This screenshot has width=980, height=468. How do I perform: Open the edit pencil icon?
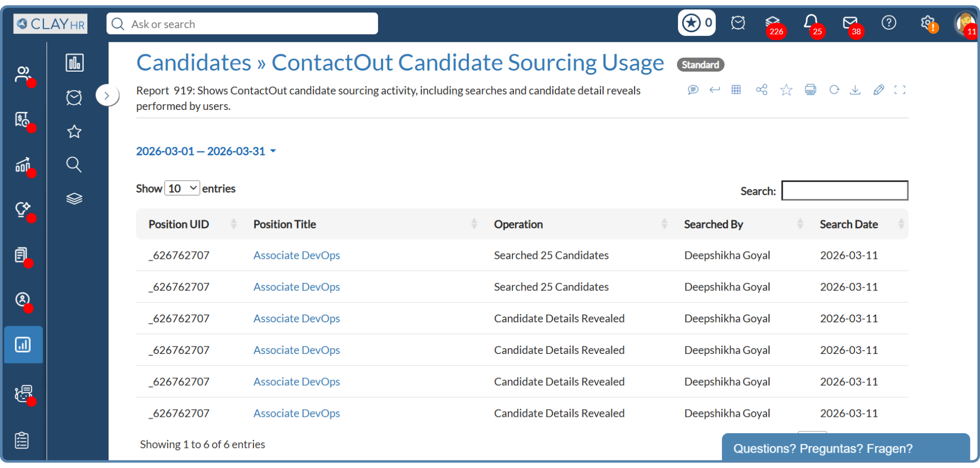click(878, 90)
